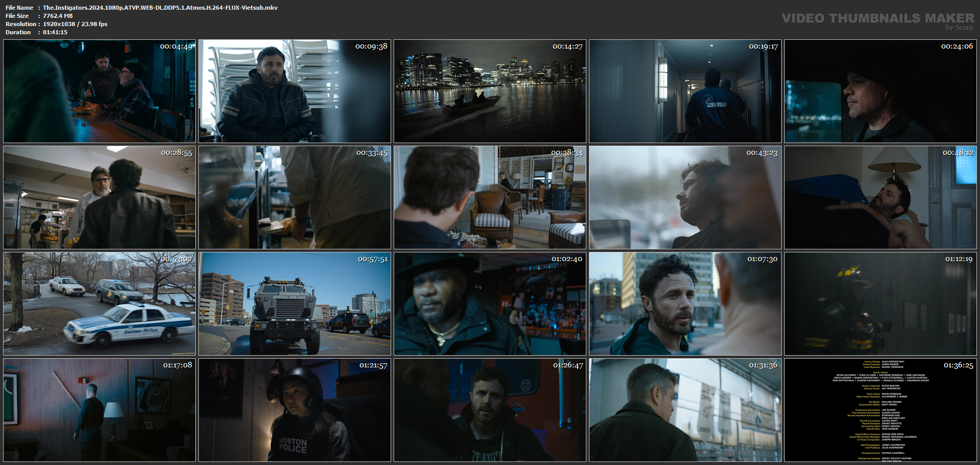Open the thumbnail timestamped 00:33:45

(295, 197)
